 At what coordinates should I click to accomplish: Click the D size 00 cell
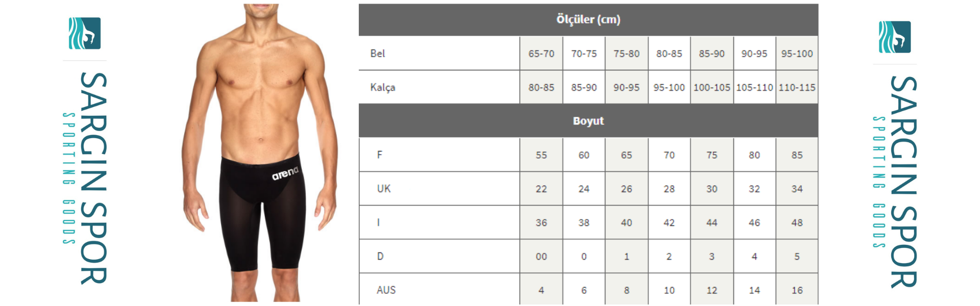[542, 257]
